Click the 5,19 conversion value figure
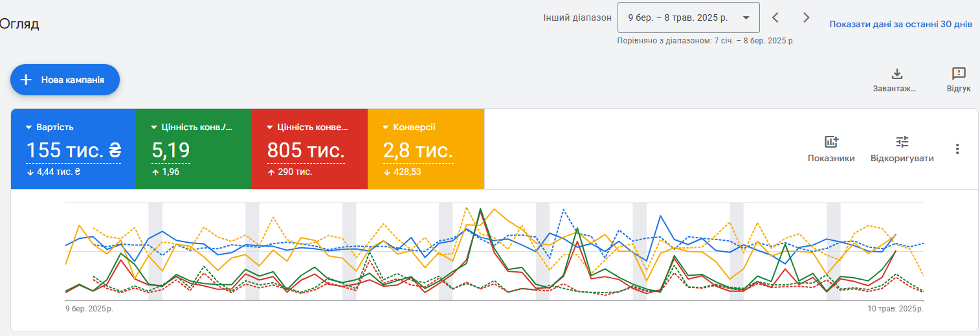980x336 pixels. click(171, 151)
